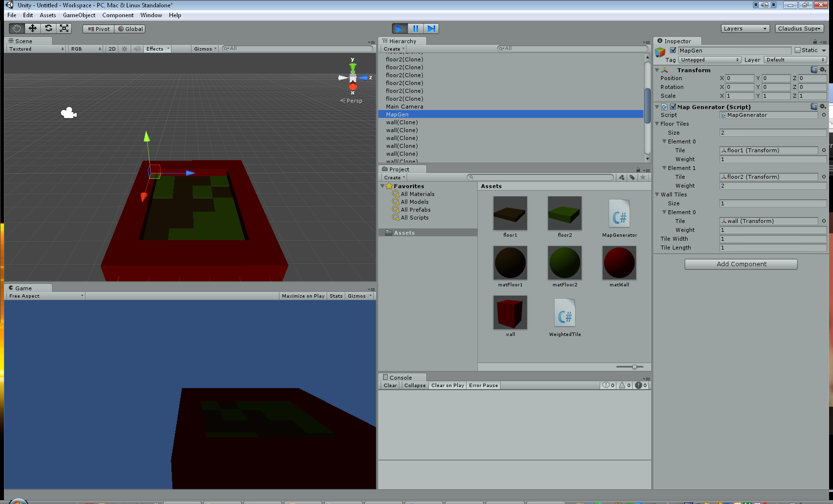Screen dimensions: 833x504
Task: Toggle the MapGen active checkbox
Action: [673, 50]
